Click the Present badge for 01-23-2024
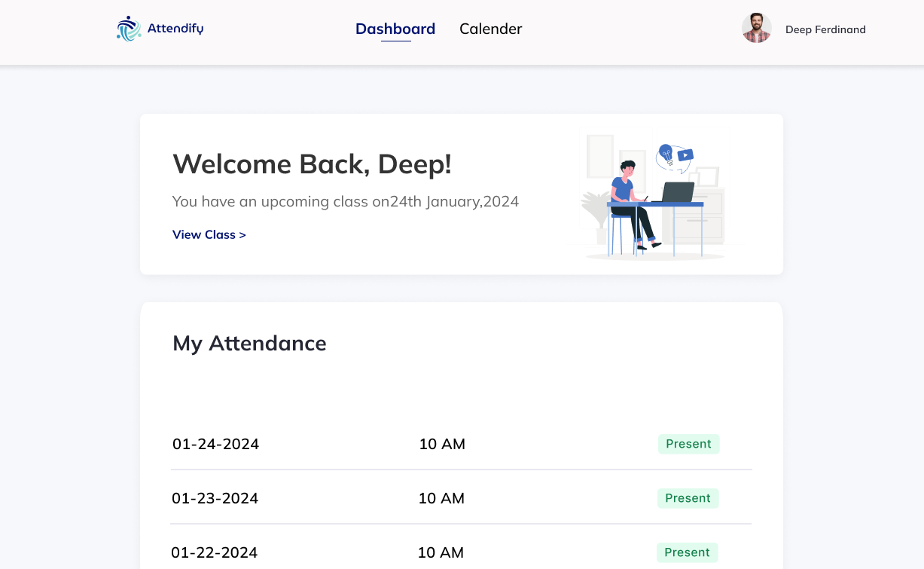 (x=688, y=498)
